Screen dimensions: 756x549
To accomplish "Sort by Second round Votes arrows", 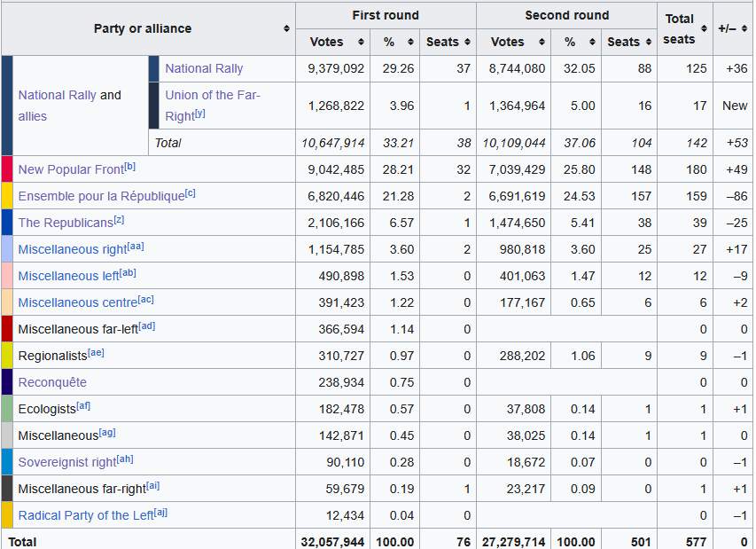I will [542, 42].
